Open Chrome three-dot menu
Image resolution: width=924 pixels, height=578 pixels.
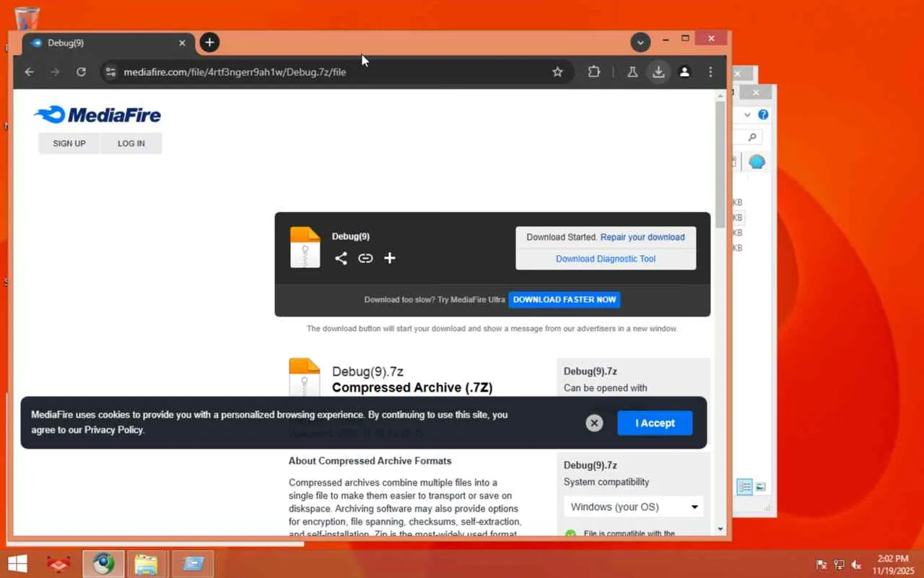tap(711, 72)
